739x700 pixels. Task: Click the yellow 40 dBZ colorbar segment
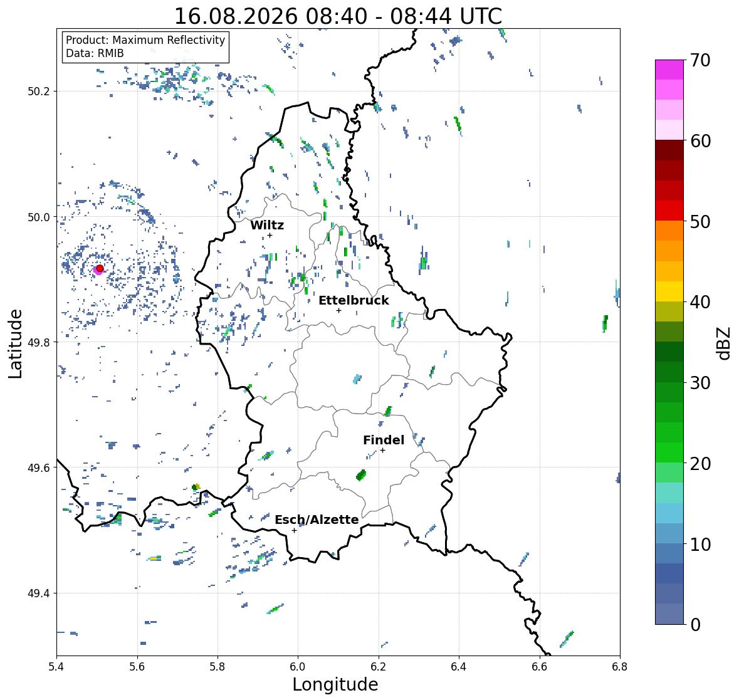pos(669,291)
